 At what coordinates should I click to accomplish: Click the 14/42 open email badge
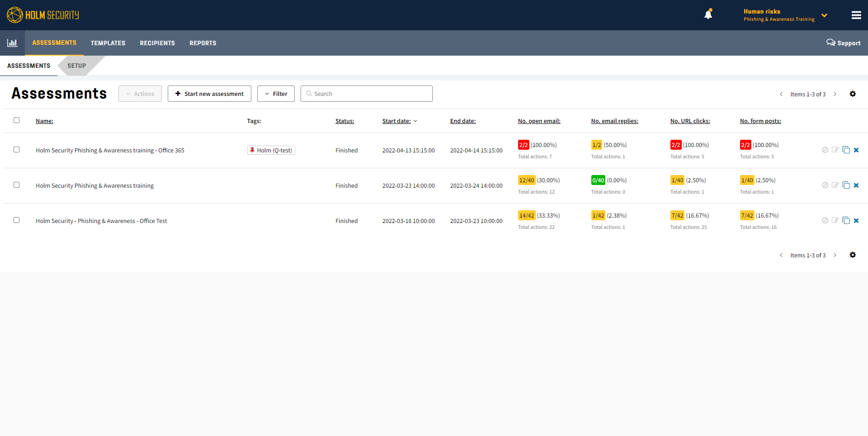527,215
